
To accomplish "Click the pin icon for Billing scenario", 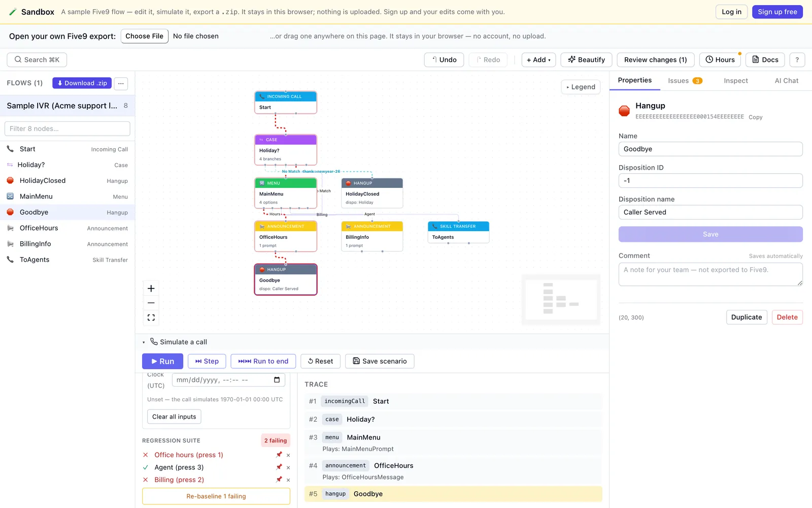I will tap(279, 480).
